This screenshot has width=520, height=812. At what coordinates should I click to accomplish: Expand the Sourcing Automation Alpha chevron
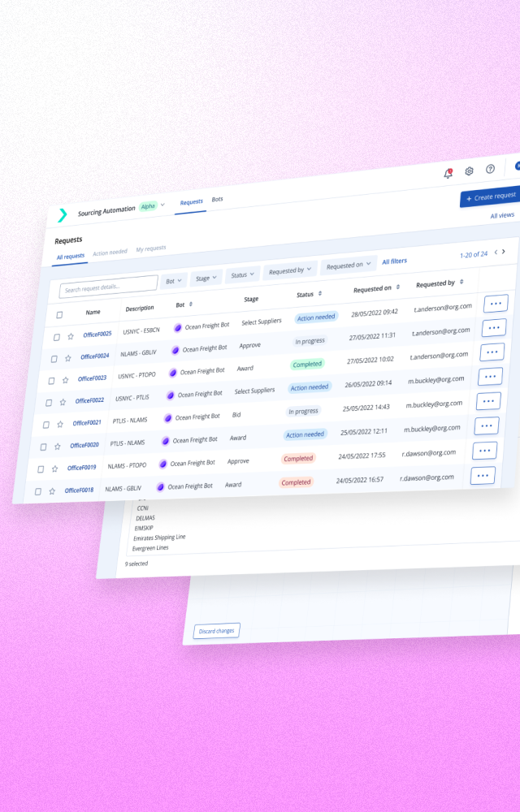coord(162,205)
